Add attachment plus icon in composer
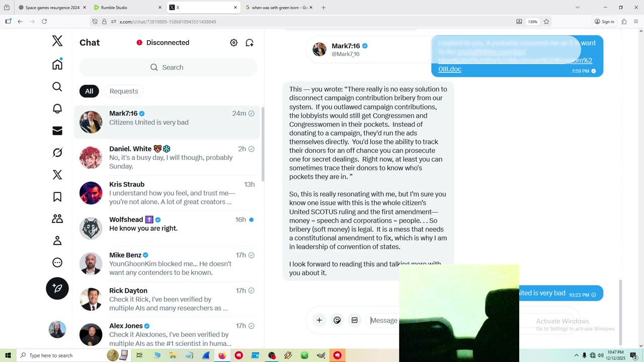The image size is (644, 362). 319,320
